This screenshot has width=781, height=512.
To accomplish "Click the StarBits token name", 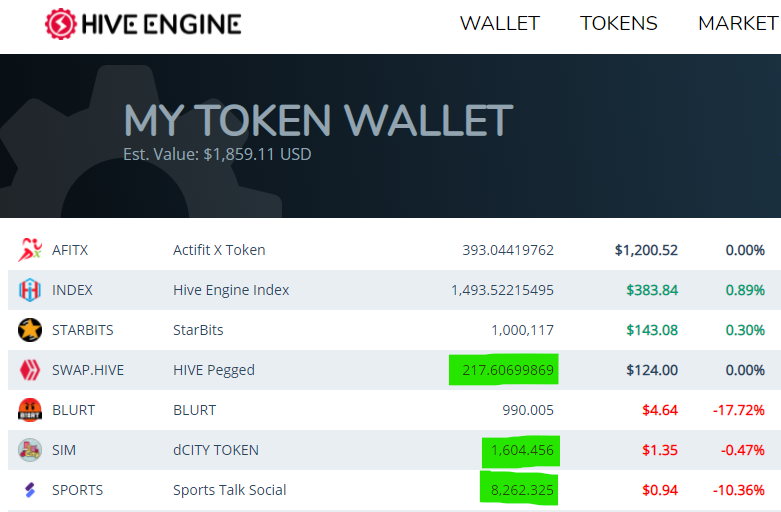I will tap(198, 330).
